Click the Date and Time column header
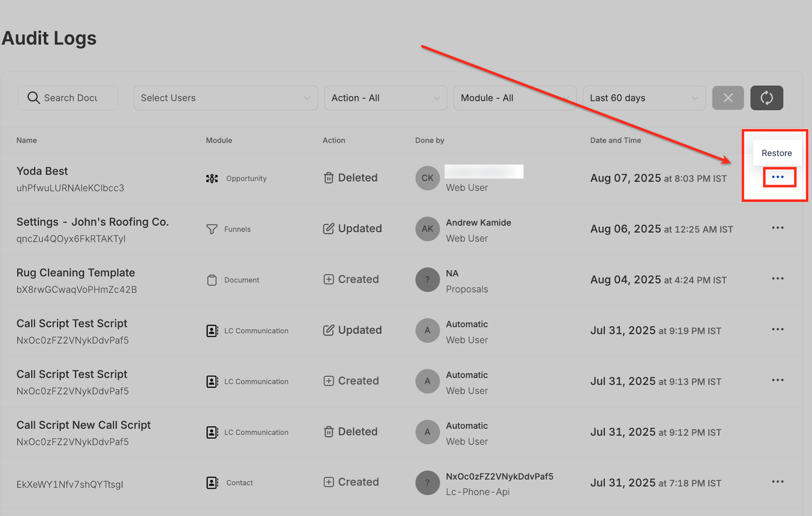The image size is (812, 516). coord(615,140)
